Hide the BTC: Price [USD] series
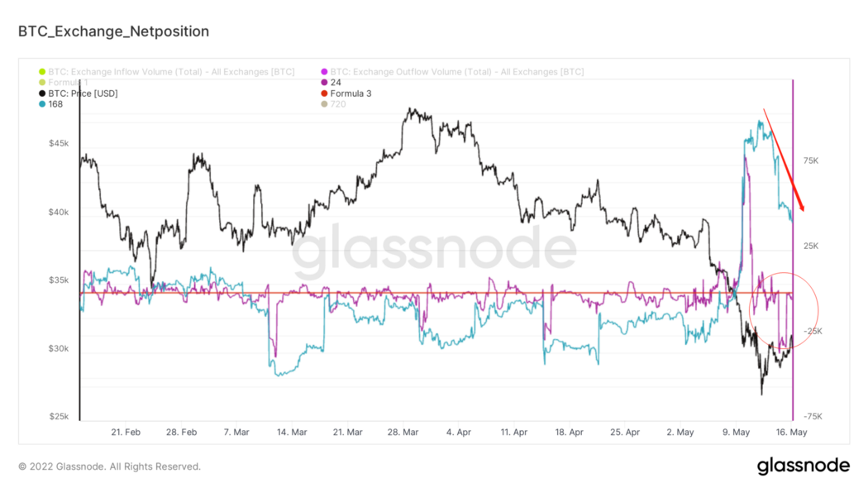Viewport: 868px width, 488px height. pyautogui.click(x=83, y=93)
